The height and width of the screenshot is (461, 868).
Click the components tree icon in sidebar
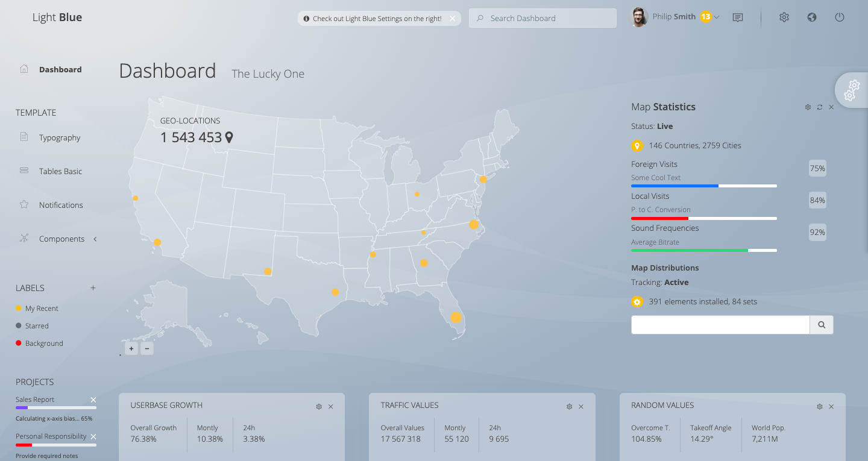click(24, 238)
